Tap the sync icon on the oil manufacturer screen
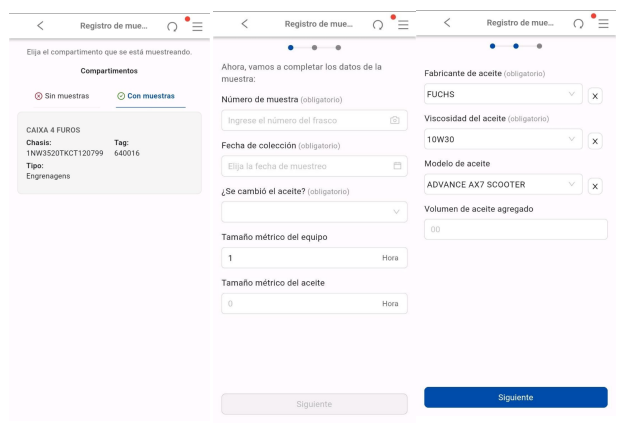634x424 pixels. tap(578, 24)
